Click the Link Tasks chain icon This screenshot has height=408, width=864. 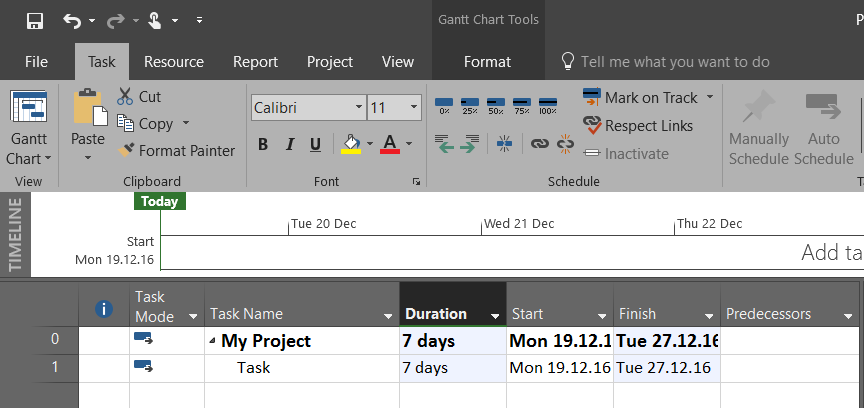point(539,144)
